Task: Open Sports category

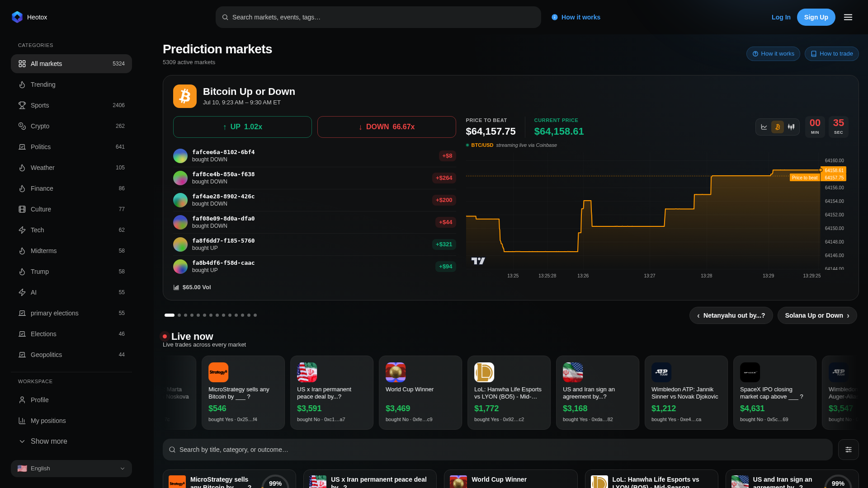Action: (71, 105)
